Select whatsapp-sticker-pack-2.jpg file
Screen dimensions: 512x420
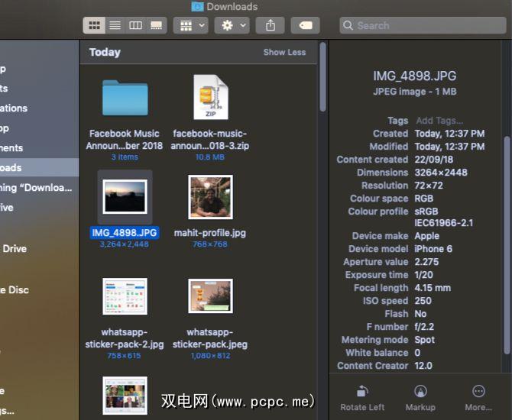click(125, 296)
